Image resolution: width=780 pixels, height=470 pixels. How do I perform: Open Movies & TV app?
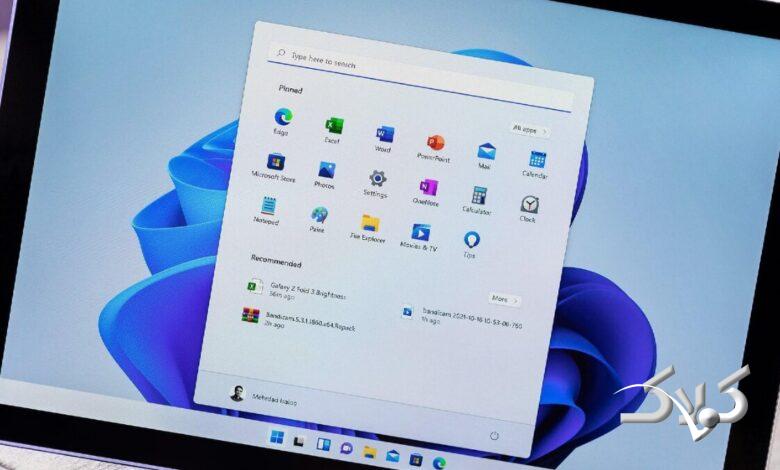[420, 233]
